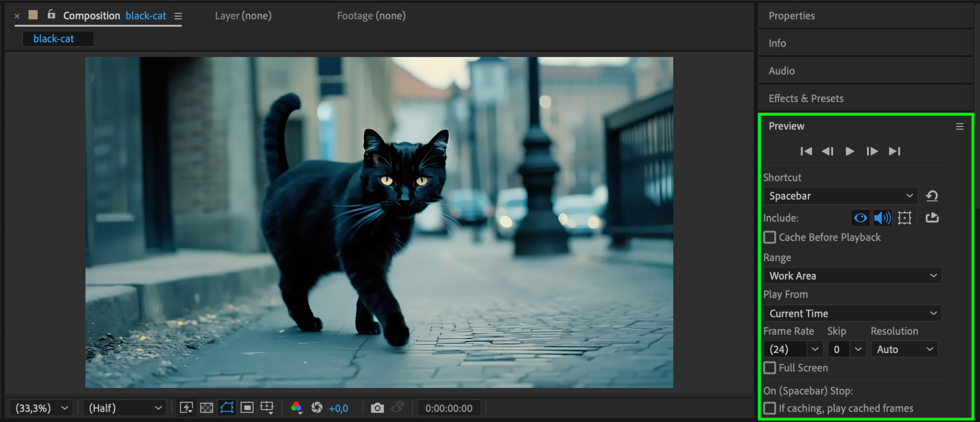Enable the Full Screen checkbox
Screen dimensions: 980x422
(x=769, y=368)
